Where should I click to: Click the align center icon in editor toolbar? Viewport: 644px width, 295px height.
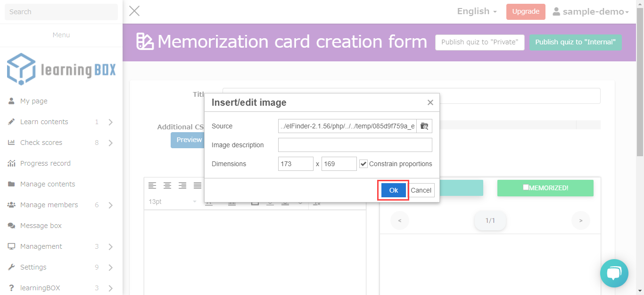(167, 185)
